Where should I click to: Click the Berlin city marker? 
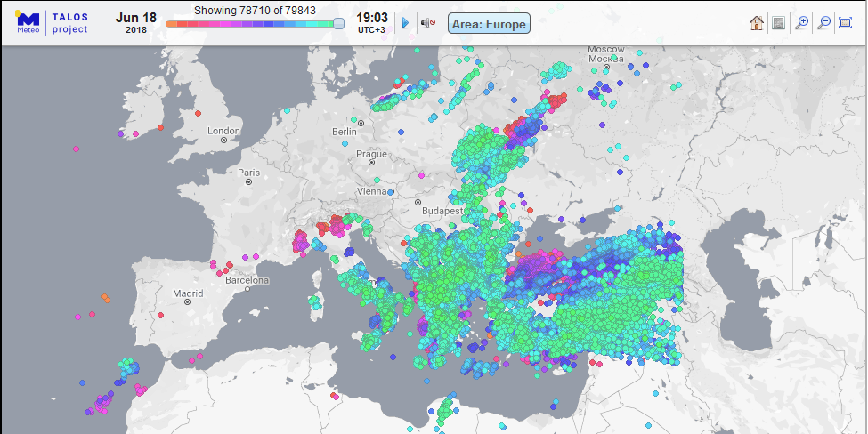361,123
